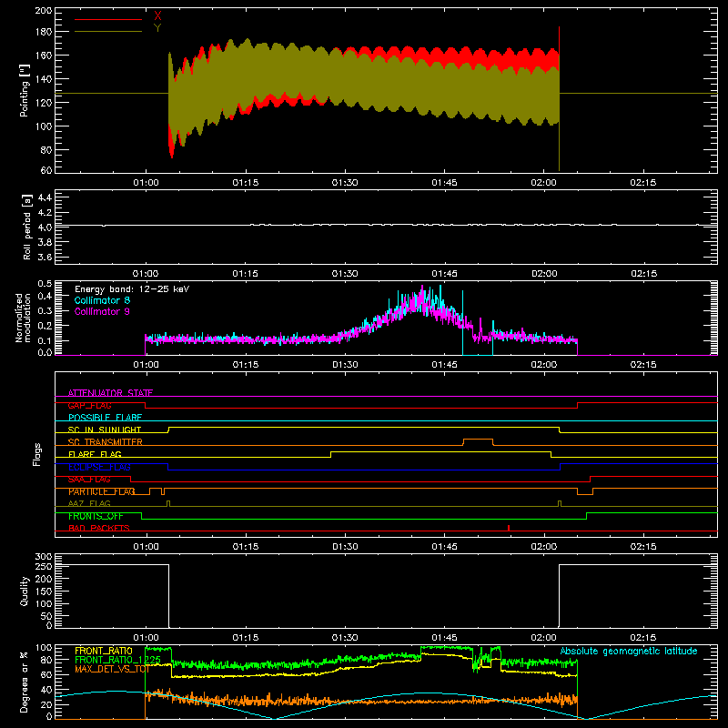The width and height of the screenshot is (728, 728).
Task: Click the "Flags" y-axis title
Action: [x=37, y=454]
